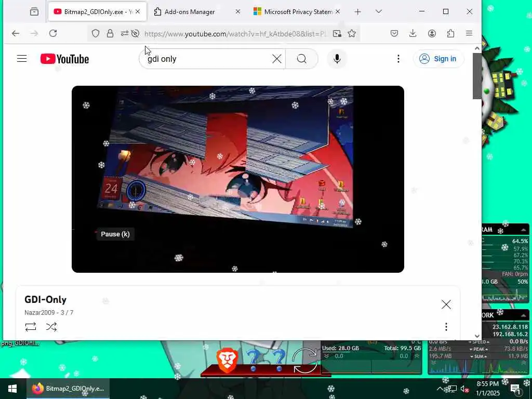Open taskbar clock showing 8:55 PM
This screenshot has width=532, height=399.
pyautogui.click(x=488, y=389)
